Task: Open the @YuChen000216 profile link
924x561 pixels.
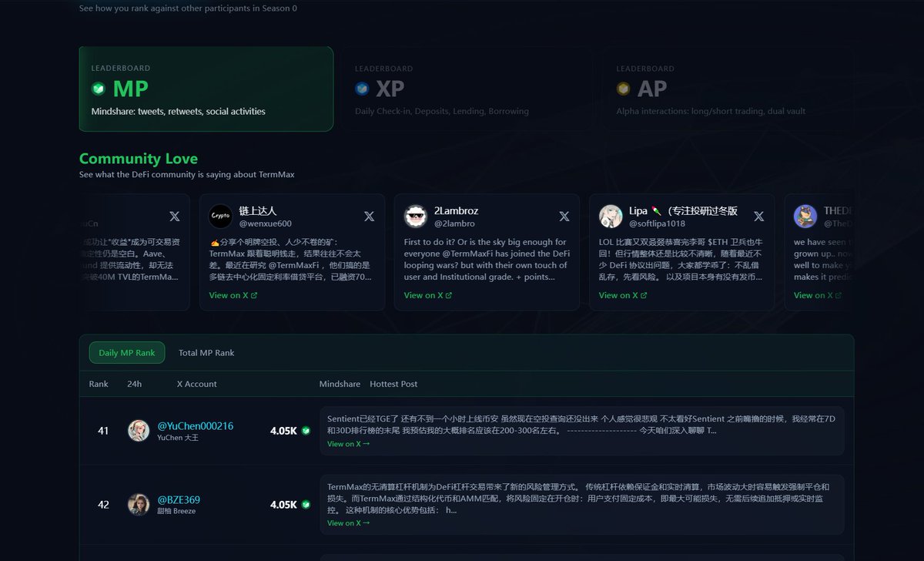Action: pos(195,425)
